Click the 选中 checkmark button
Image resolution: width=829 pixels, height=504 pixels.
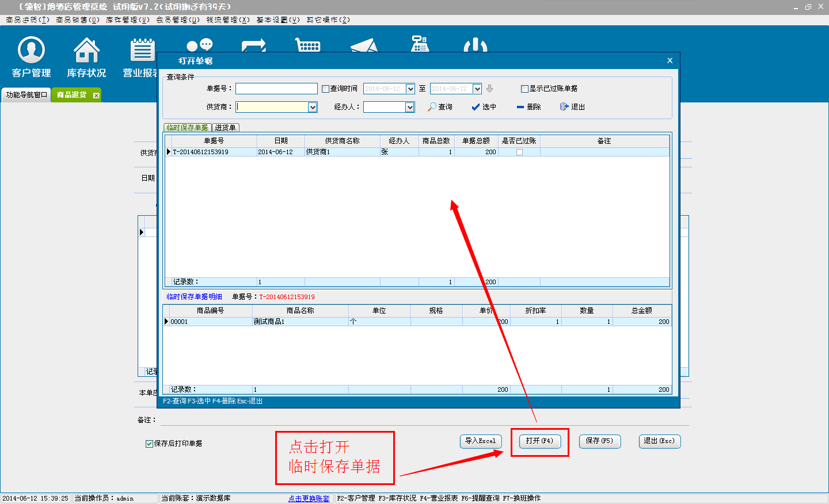click(x=484, y=107)
